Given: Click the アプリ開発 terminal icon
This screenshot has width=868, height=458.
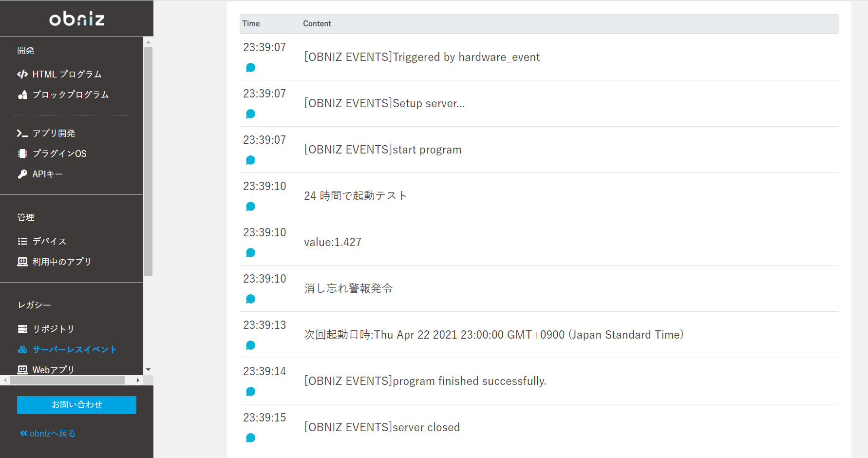Looking at the screenshot, I should (22, 133).
